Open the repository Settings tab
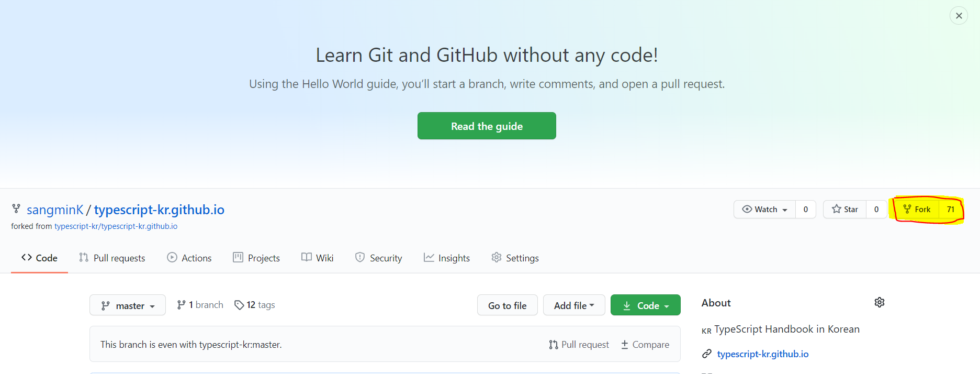Viewport: 980px width, 374px height. 515,258
